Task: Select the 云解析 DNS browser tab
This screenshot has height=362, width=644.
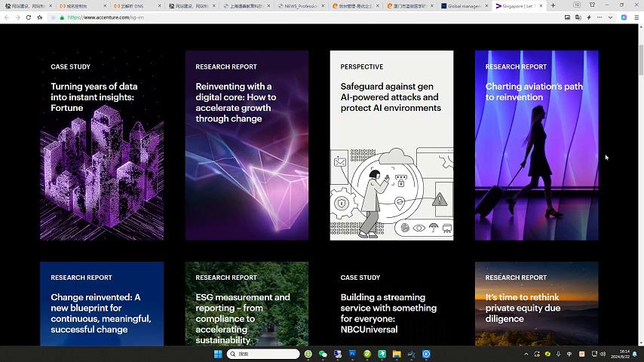Action: tap(136, 5)
